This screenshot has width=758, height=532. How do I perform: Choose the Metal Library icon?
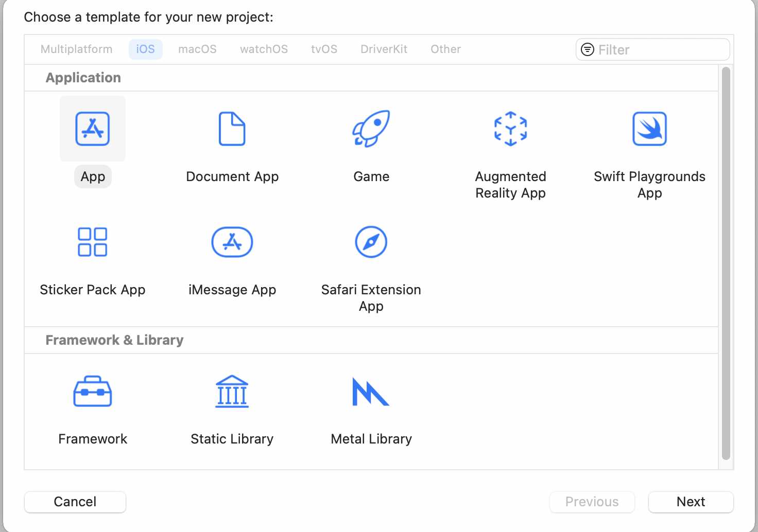(x=371, y=392)
